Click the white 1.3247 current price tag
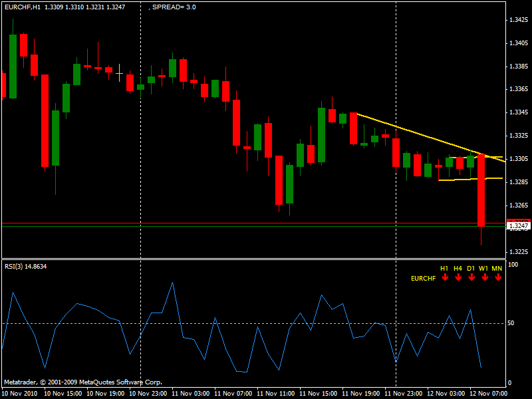This screenshot has height=399, width=532. click(x=518, y=226)
